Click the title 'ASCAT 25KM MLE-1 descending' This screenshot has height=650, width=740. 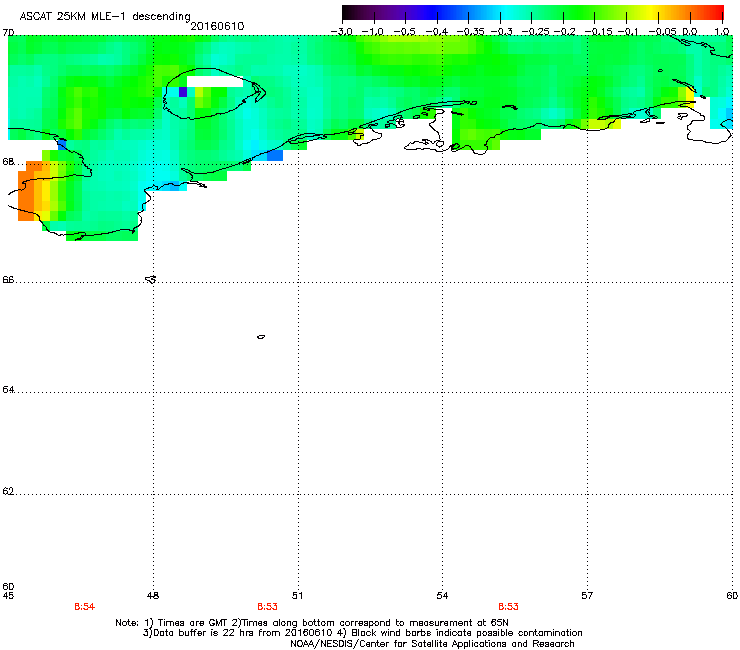click(105, 17)
